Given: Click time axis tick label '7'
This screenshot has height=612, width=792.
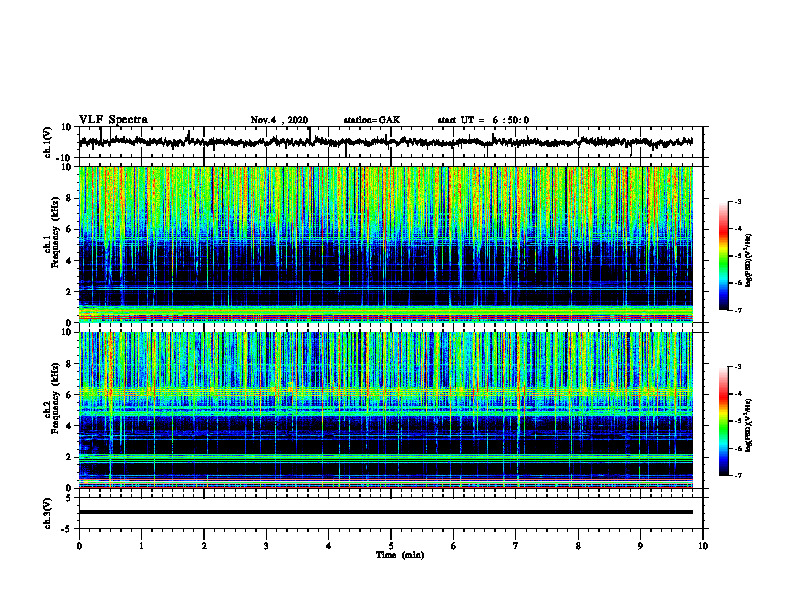Looking at the screenshot, I should (516, 546).
